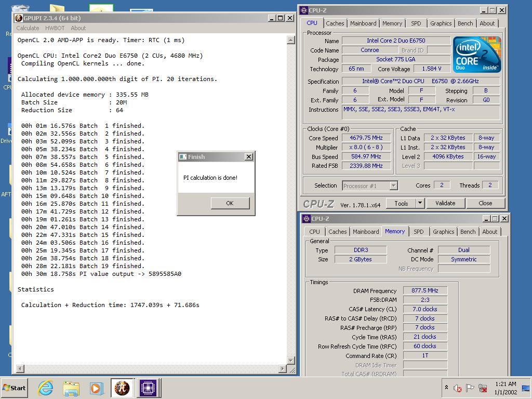The height and width of the screenshot is (399, 532).
Task: Click the Calculation + Reduction time statistics line
Action: point(110,305)
